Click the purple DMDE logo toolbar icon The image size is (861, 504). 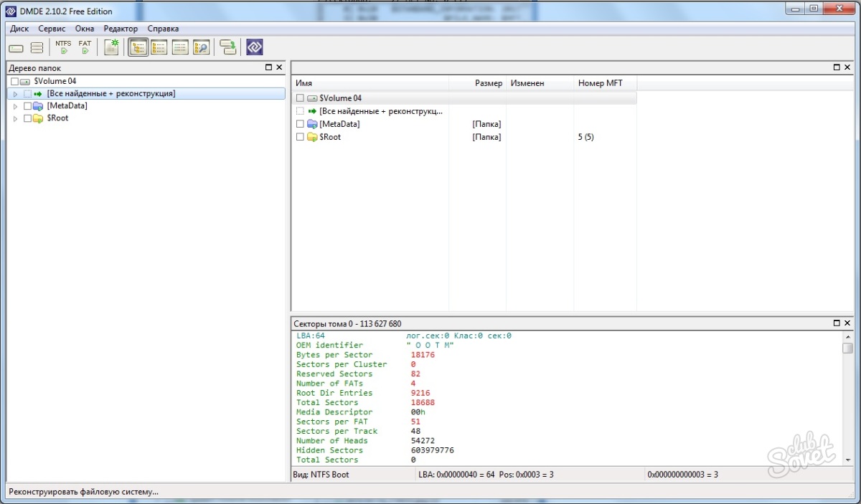(x=255, y=48)
